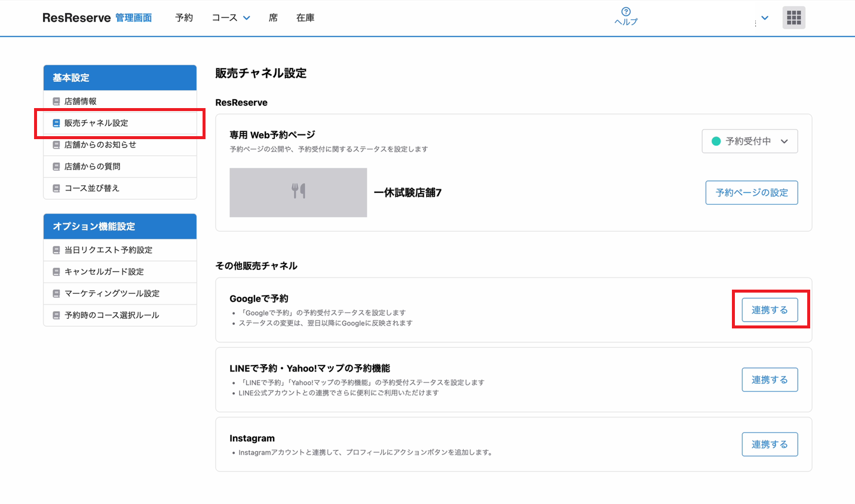Click the 予約時のコース選択ルール book icon
Image resolution: width=855 pixels, height=504 pixels.
tap(56, 315)
